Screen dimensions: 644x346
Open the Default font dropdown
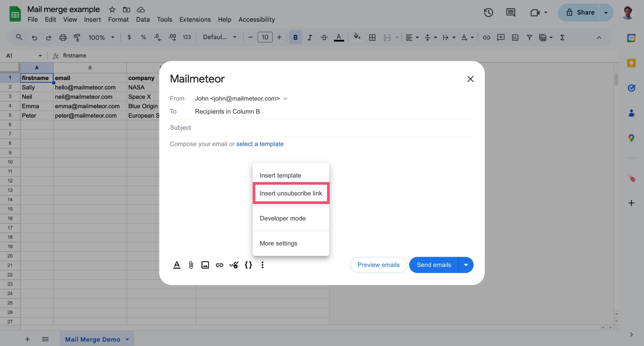click(220, 37)
